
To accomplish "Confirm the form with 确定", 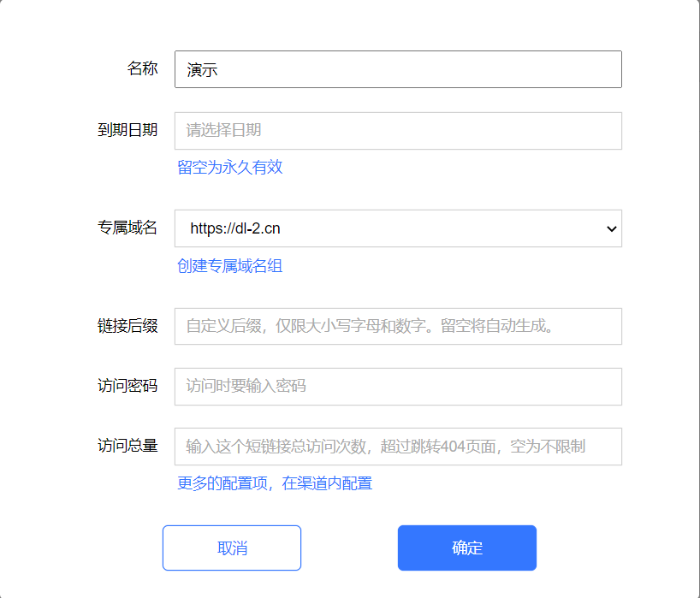I will click(467, 548).
